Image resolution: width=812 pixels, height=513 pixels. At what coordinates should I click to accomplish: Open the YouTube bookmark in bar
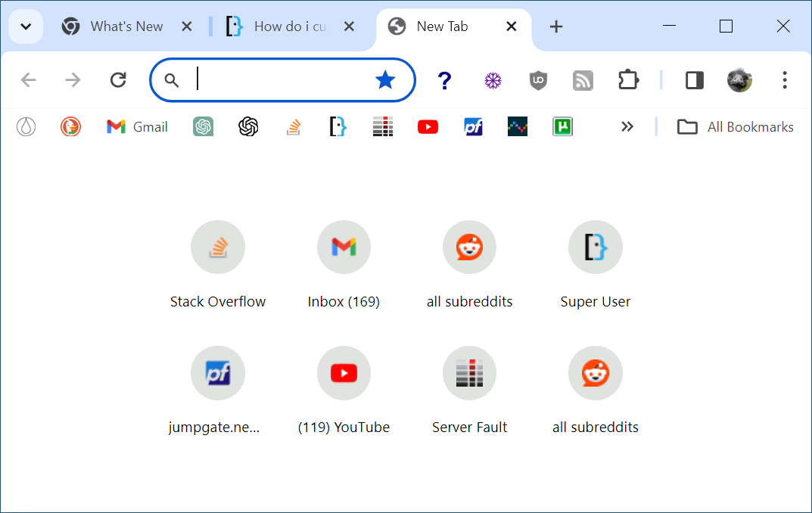point(428,127)
